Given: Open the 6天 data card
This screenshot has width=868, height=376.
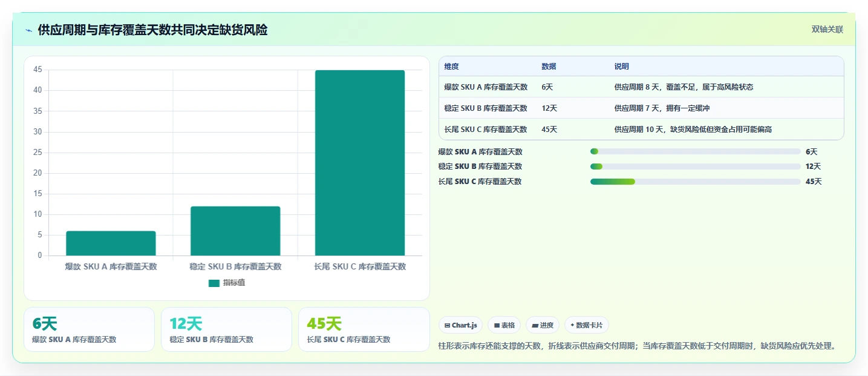Looking at the screenshot, I should (89, 329).
